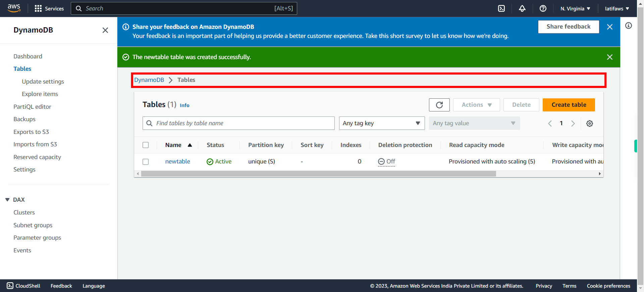Check the newtable row checkbox
This screenshot has width=644, height=292.
pyautogui.click(x=146, y=162)
